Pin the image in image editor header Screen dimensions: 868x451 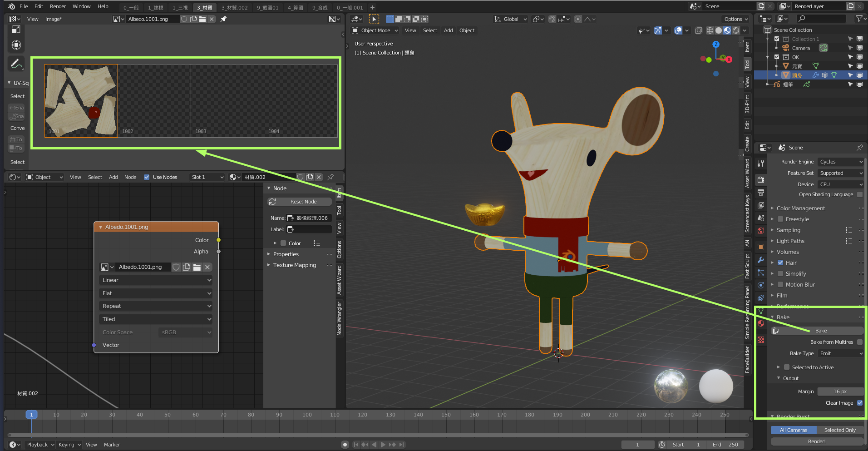(x=223, y=19)
